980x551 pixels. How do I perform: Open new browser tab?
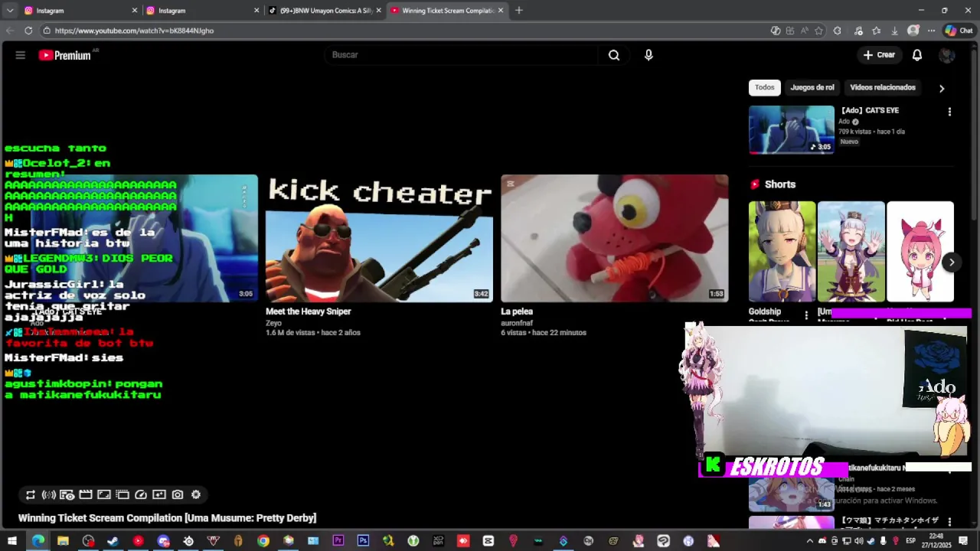[x=518, y=11]
